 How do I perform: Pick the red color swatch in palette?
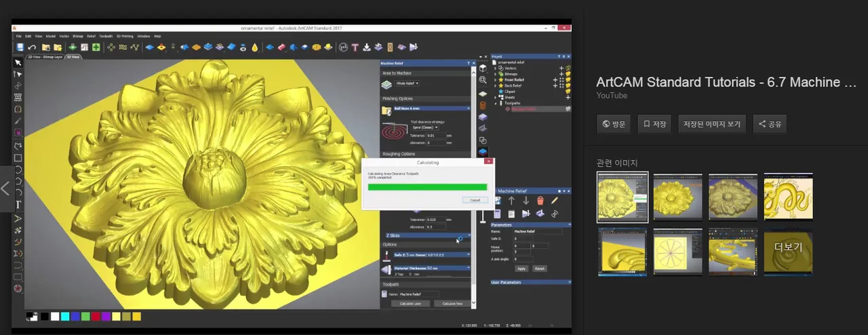(x=95, y=316)
